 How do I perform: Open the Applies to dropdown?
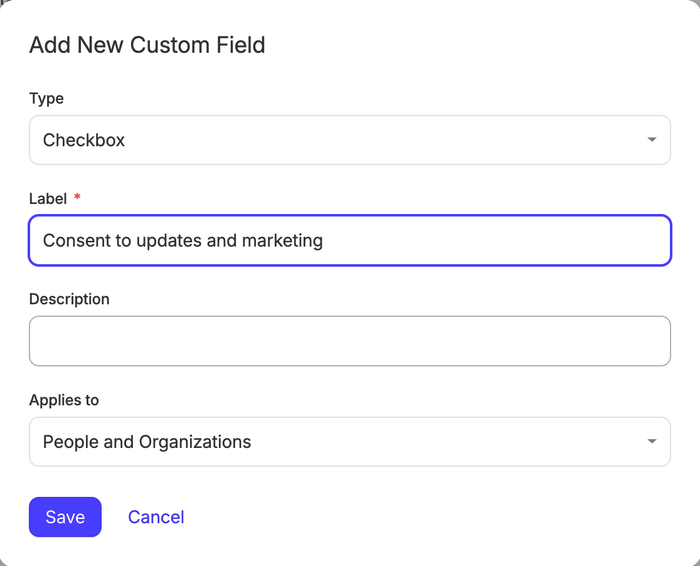[350, 442]
